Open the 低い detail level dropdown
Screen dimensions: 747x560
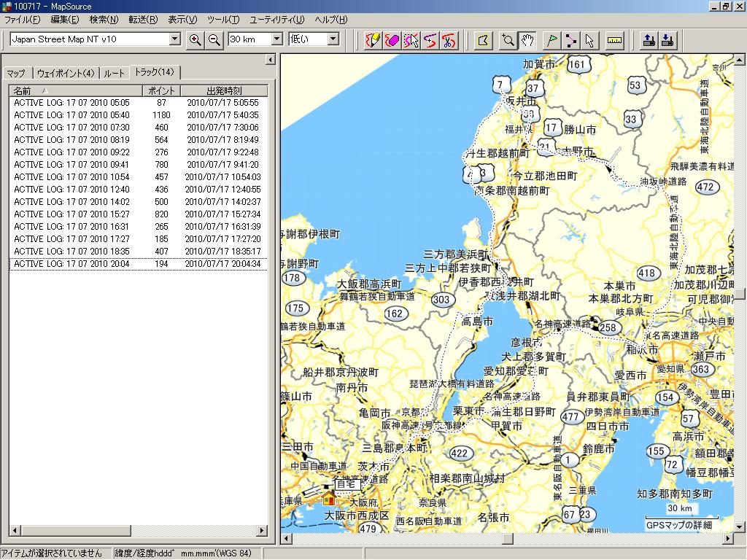click(x=333, y=39)
